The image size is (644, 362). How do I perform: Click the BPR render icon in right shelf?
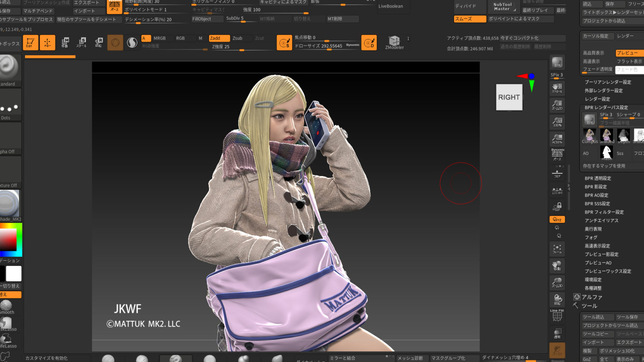tap(557, 62)
